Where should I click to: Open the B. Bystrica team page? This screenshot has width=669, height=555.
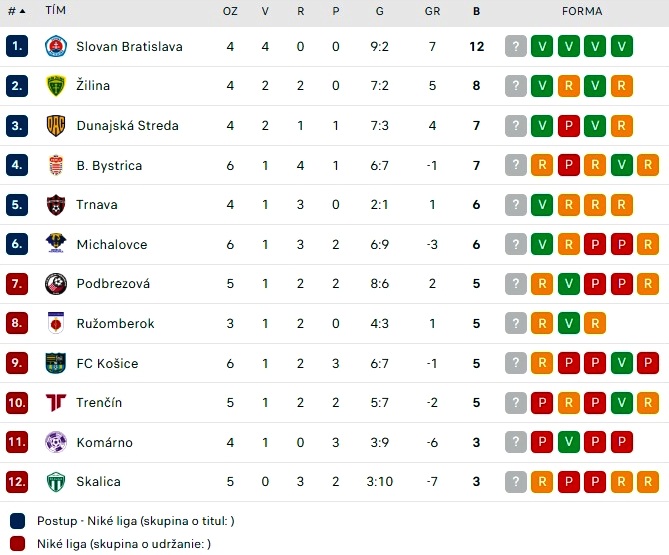(x=109, y=165)
